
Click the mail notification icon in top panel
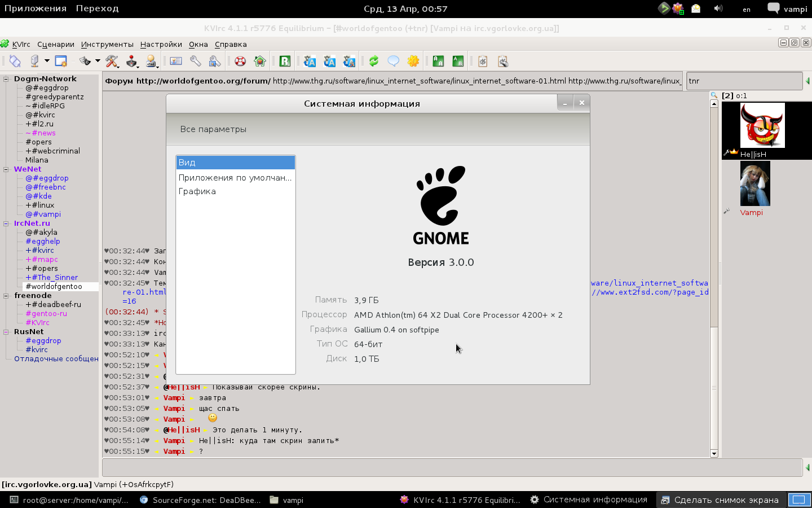pyautogui.click(x=696, y=8)
